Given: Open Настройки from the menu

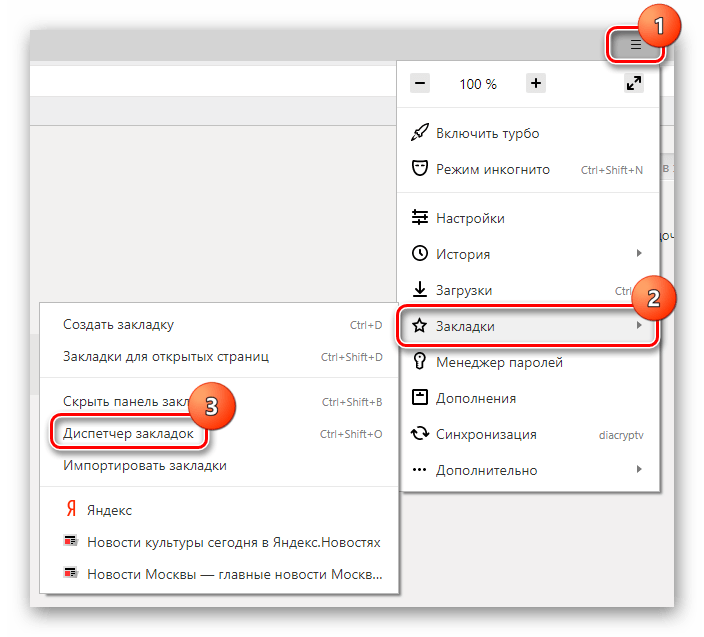Looking at the screenshot, I should coord(528,218).
